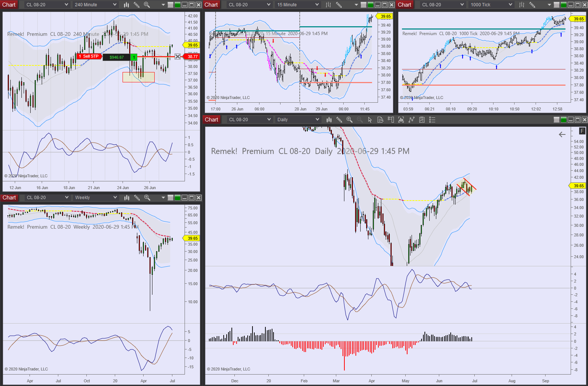Click 39.65 price marker in 240 Minute chart
This screenshot has width=588, height=386.
point(192,45)
